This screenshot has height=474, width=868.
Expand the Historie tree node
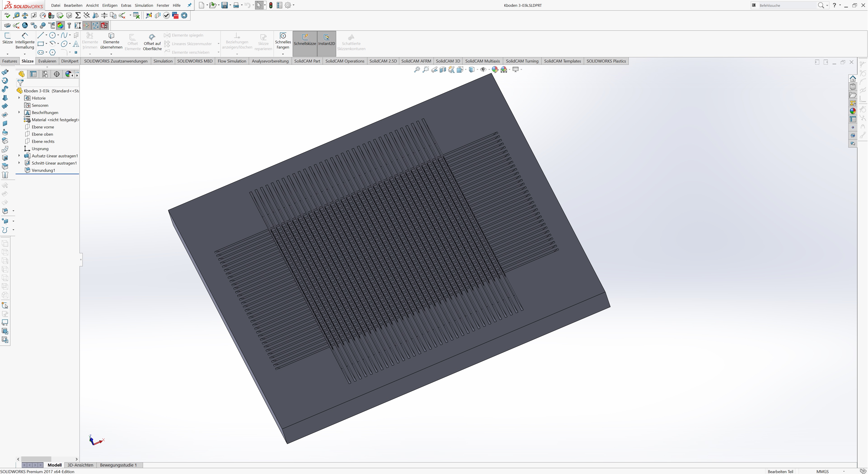[x=19, y=98]
